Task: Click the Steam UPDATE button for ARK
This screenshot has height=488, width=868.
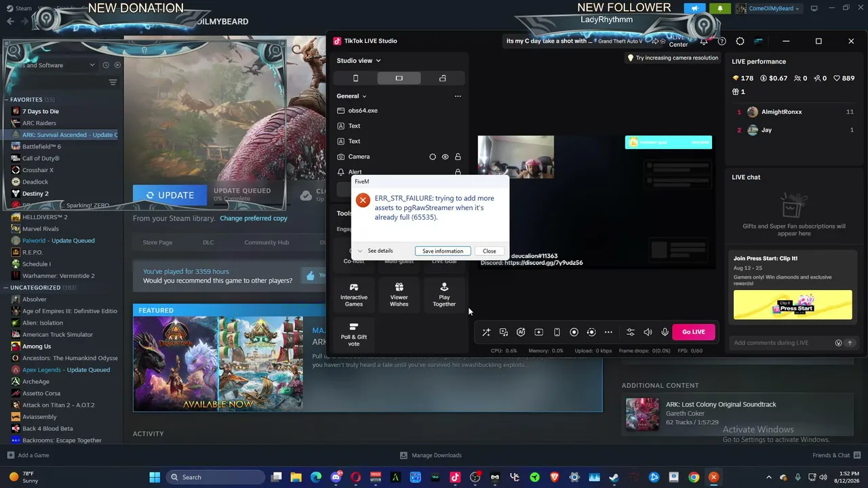Action: (x=170, y=195)
